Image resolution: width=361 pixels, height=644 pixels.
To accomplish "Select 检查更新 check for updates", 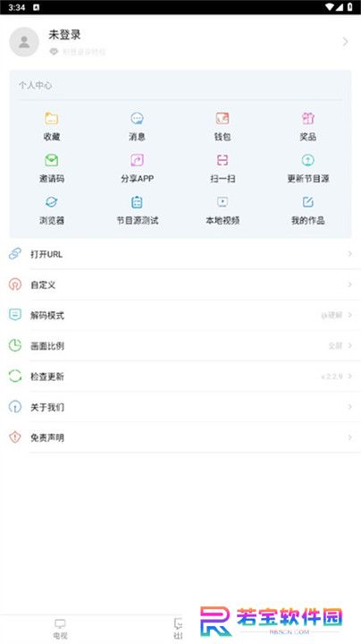I will pyautogui.click(x=180, y=377).
